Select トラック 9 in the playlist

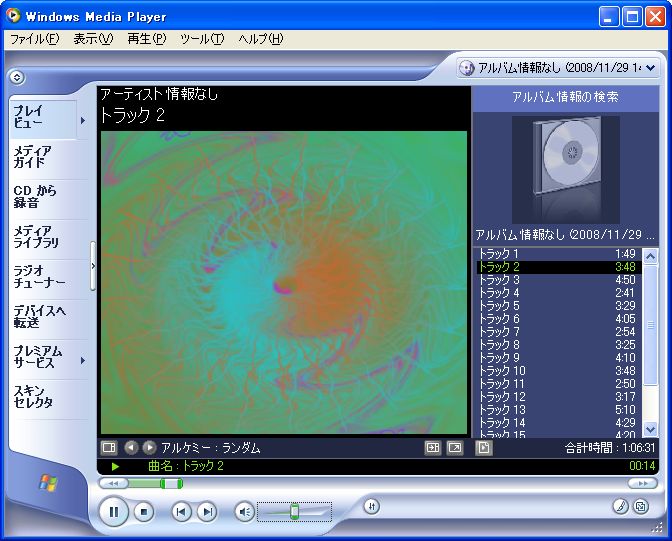[x=559, y=358]
